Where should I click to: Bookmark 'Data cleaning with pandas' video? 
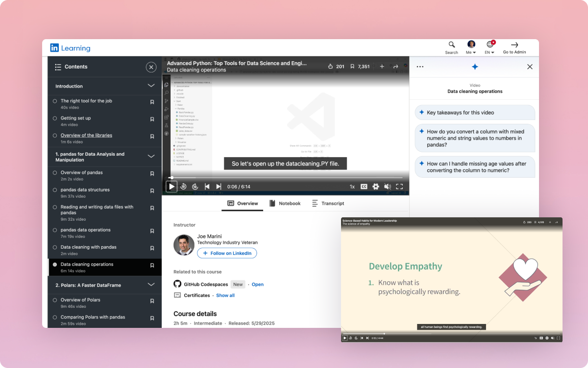(x=152, y=248)
